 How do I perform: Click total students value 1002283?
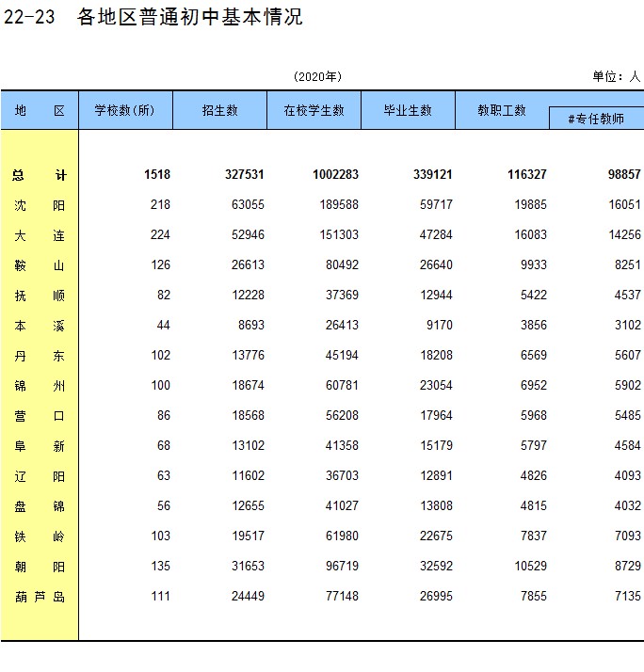[x=335, y=174]
